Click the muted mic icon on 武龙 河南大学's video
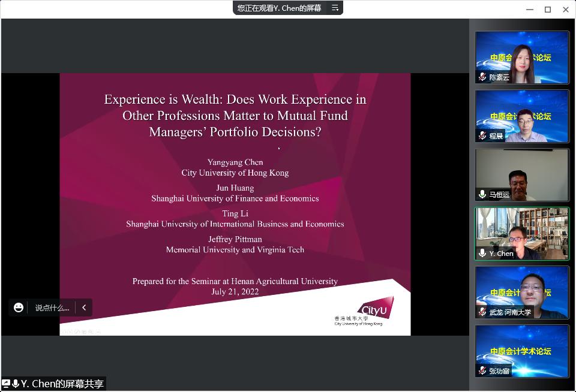The width and height of the screenshot is (576, 392). tap(482, 312)
